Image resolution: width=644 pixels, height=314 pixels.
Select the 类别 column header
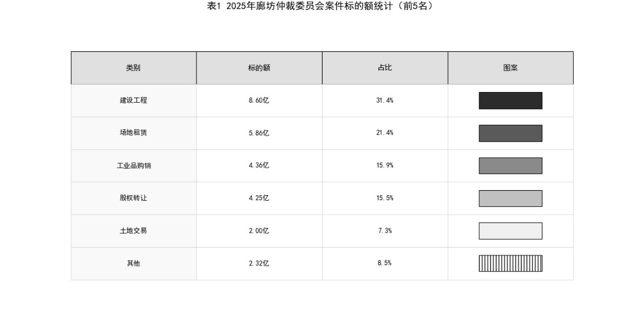133,68
